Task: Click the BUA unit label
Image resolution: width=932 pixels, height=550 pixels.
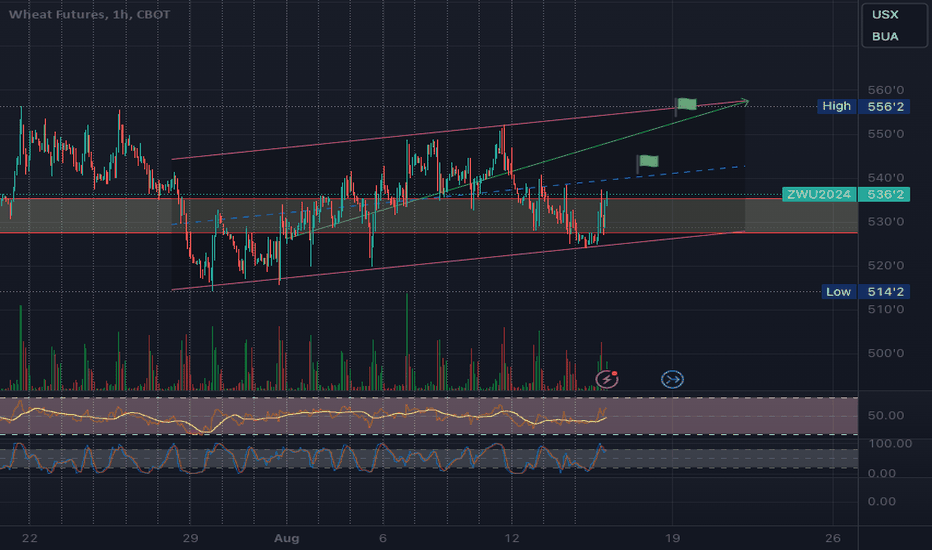Action: click(885, 37)
